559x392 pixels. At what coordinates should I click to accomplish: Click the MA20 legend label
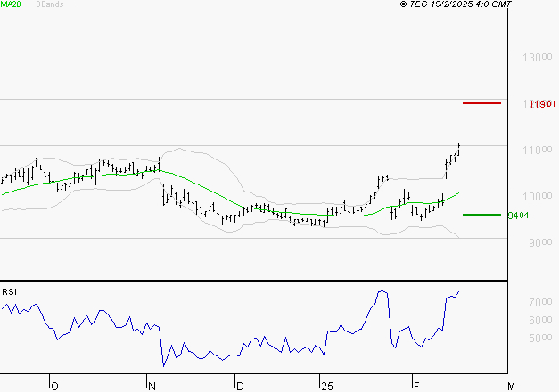pos(11,4)
